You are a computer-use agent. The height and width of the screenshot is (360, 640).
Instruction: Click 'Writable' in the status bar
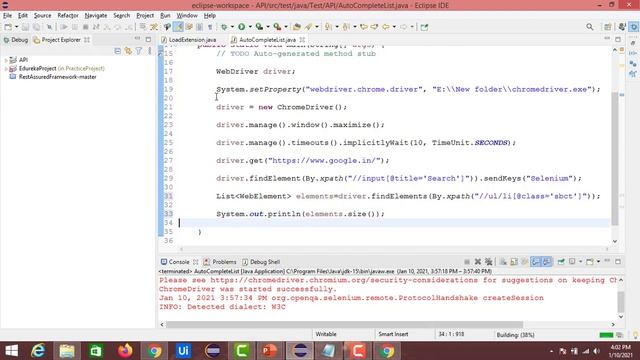click(x=326, y=334)
